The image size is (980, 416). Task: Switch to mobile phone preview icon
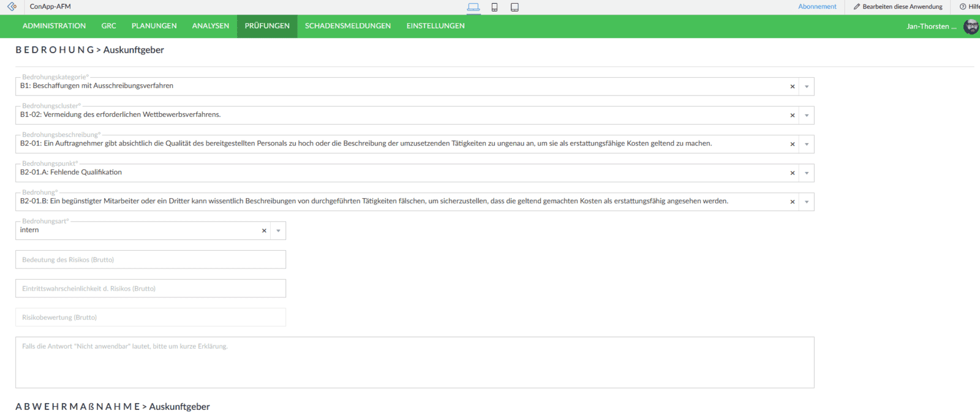(x=494, y=7)
